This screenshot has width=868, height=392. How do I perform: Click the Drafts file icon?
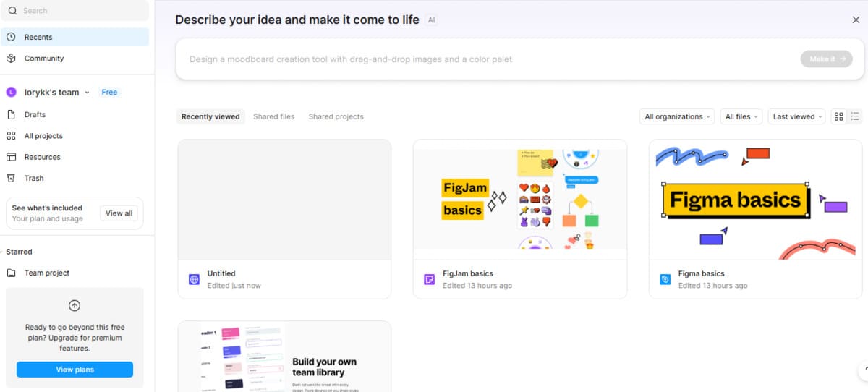pos(11,114)
